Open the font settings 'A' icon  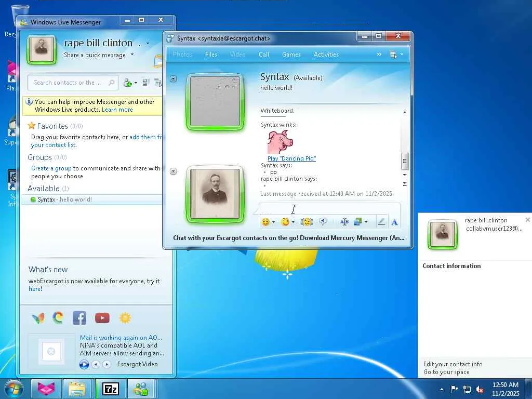(394, 222)
